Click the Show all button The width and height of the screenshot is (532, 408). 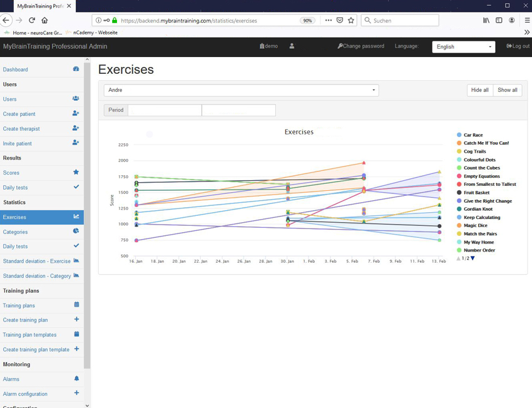point(507,90)
